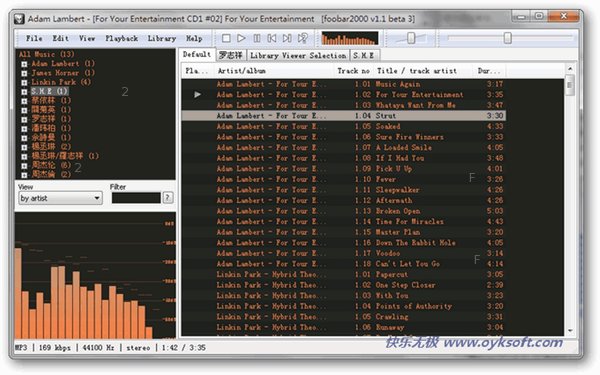Expand the Linkin Park tree node
This screenshot has width=600, height=375.
(x=24, y=83)
